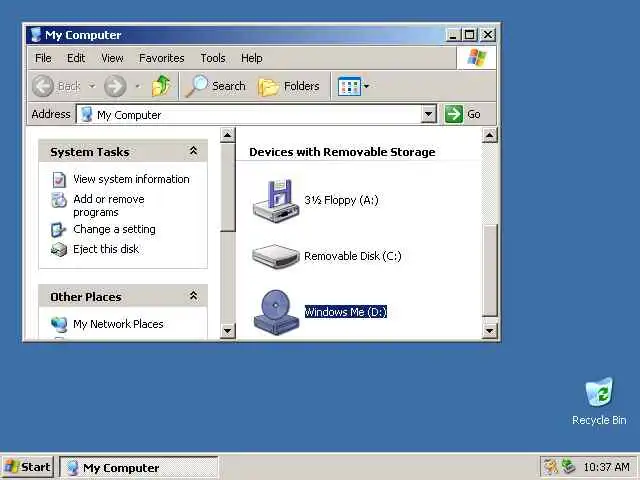Click the task pane scroll up arrow

(228, 135)
